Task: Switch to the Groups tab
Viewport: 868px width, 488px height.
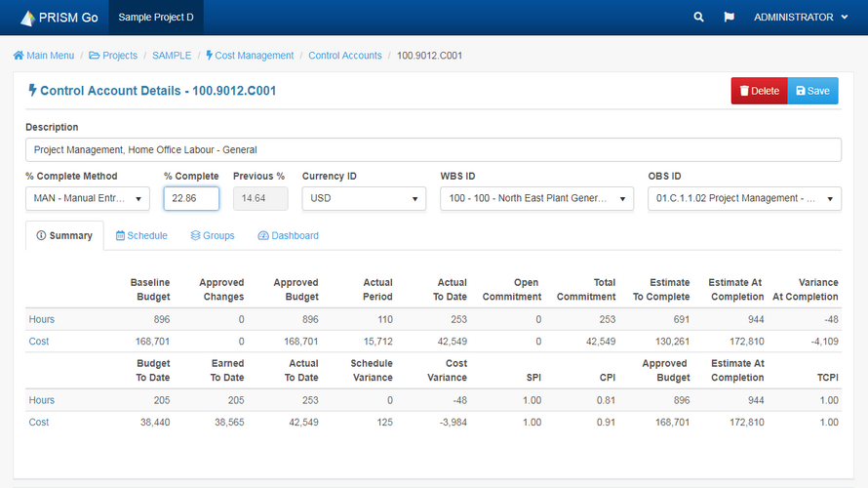Action: click(212, 235)
